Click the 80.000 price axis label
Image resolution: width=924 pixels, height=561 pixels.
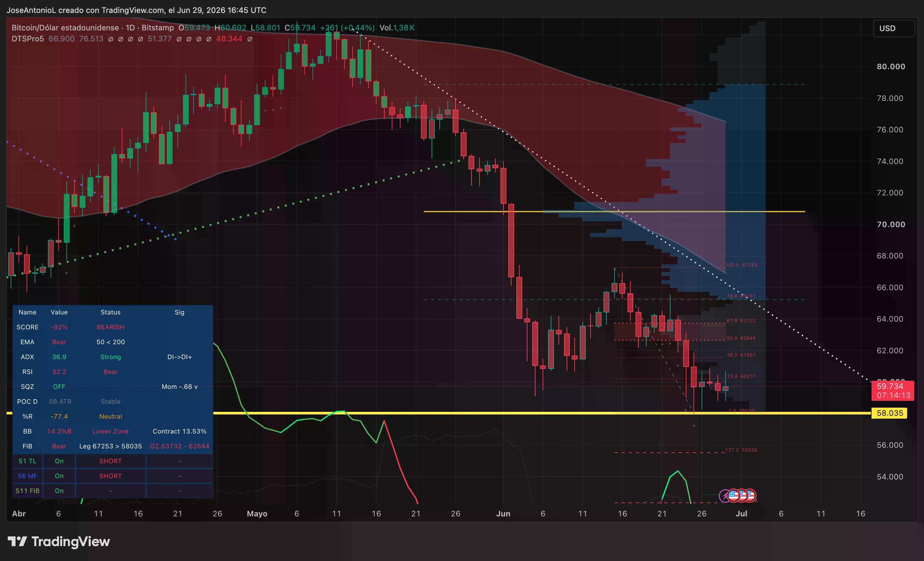pyautogui.click(x=891, y=67)
